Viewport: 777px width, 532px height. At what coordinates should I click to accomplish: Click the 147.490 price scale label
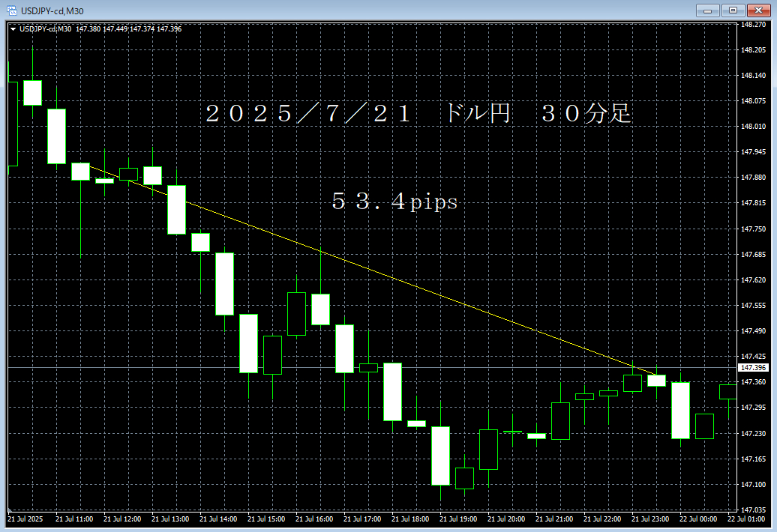click(x=753, y=330)
